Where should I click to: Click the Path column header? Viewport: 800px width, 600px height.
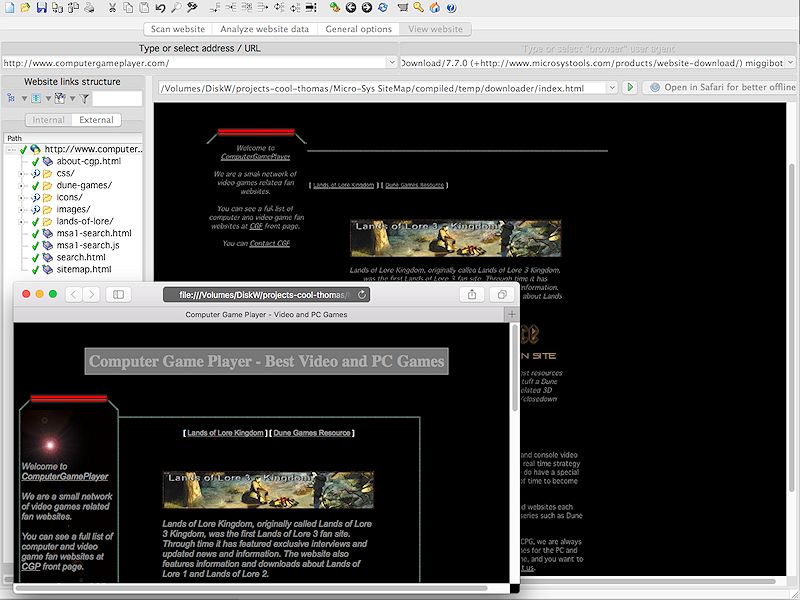pyautogui.click(x=73, y=138)
